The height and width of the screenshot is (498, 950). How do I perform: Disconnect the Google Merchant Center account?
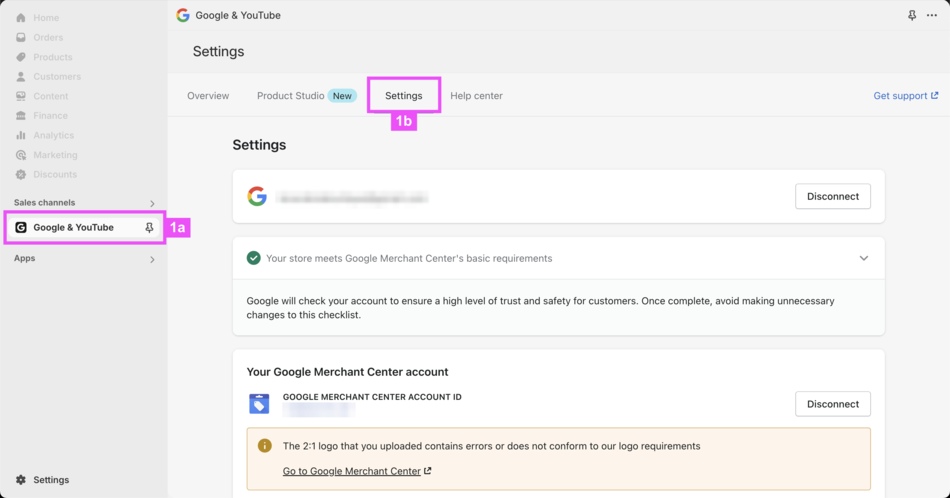point(832,404)
